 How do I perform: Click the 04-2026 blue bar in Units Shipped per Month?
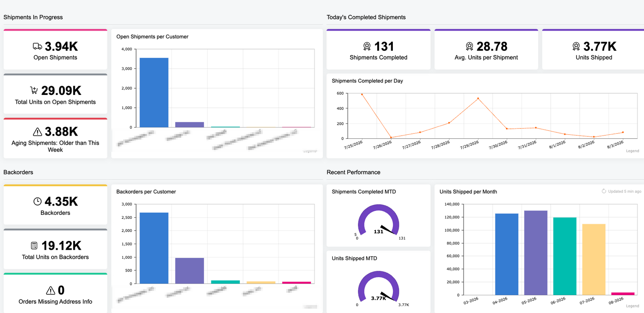pos(507,254)
